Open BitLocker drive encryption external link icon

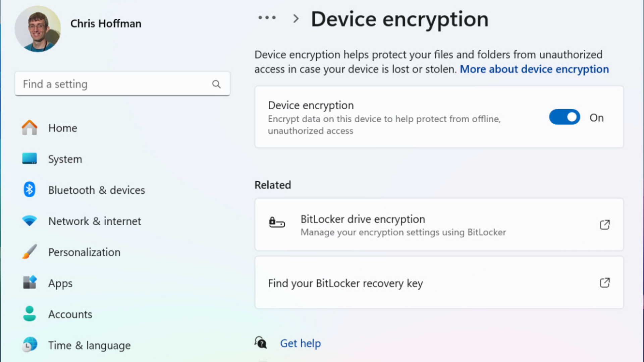pos(604,225)
